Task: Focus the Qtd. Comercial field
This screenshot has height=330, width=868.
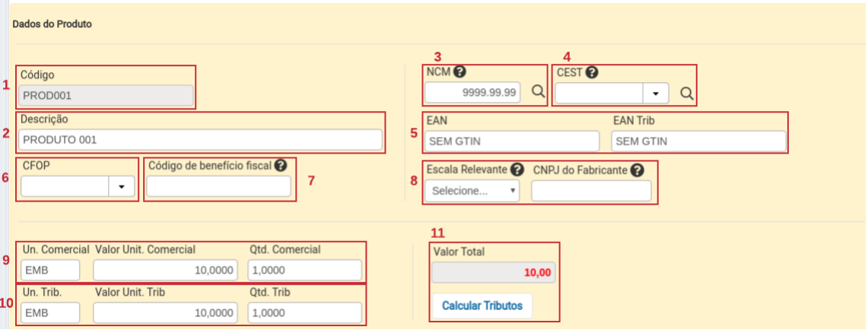Action: pyautogui.click(x=304, y=270)
